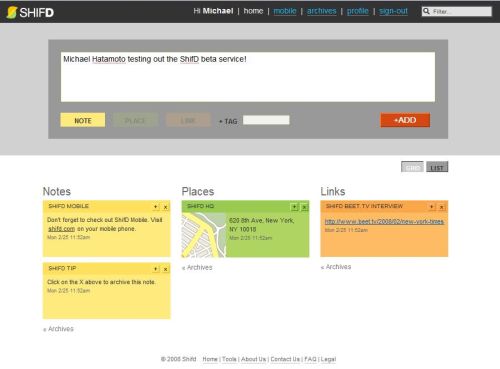
Task: Open the FAQ footer link
Action: [310, 359]
